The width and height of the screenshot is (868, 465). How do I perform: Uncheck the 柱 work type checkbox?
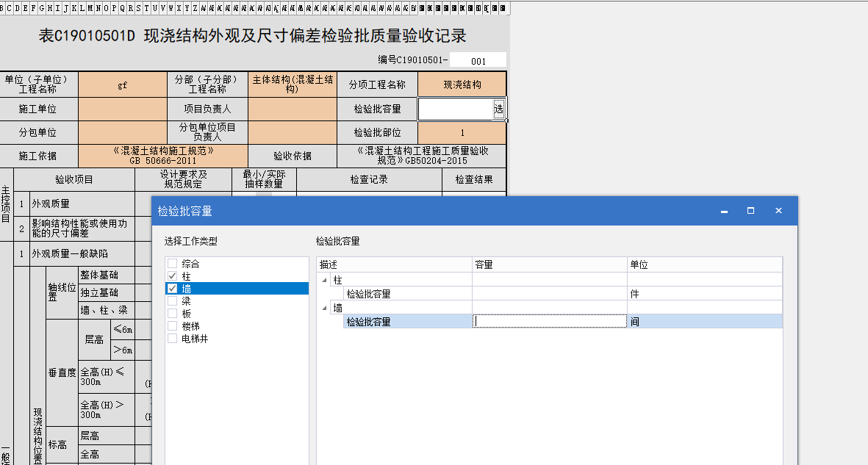tap(172, 276)
